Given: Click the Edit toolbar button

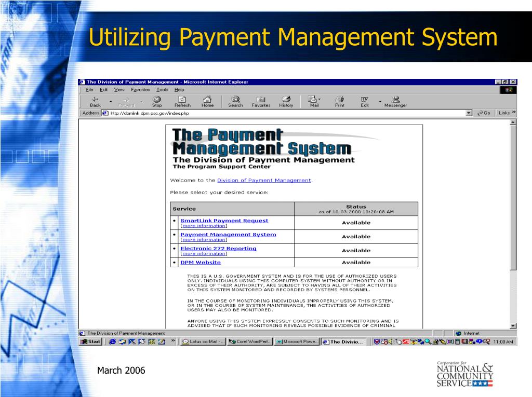Looking at the screenshot, I should click(364, 102).
